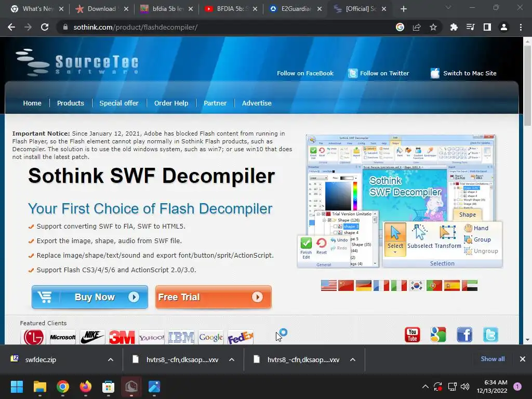
Task: Show hidden system tray icons
Action: pos(425,387)
